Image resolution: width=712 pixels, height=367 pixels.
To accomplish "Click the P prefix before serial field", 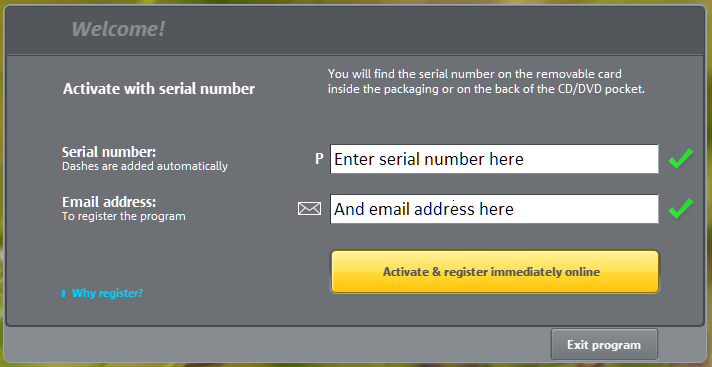I will [319, 159].
